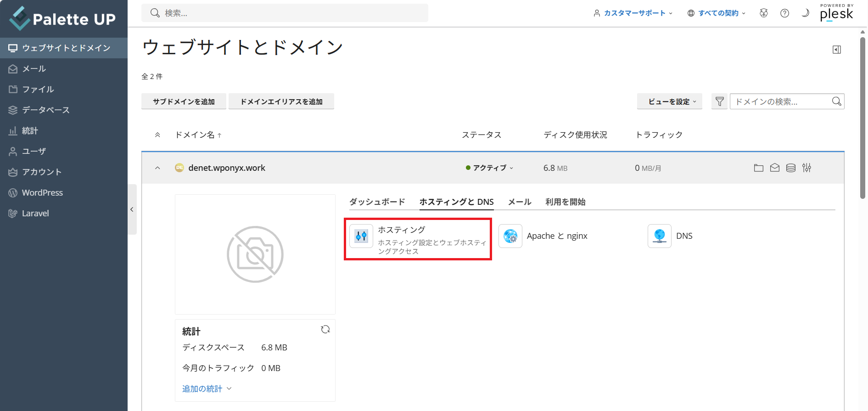
Task: Click the filter funnel icon
Action: click(x=719, y=101)
